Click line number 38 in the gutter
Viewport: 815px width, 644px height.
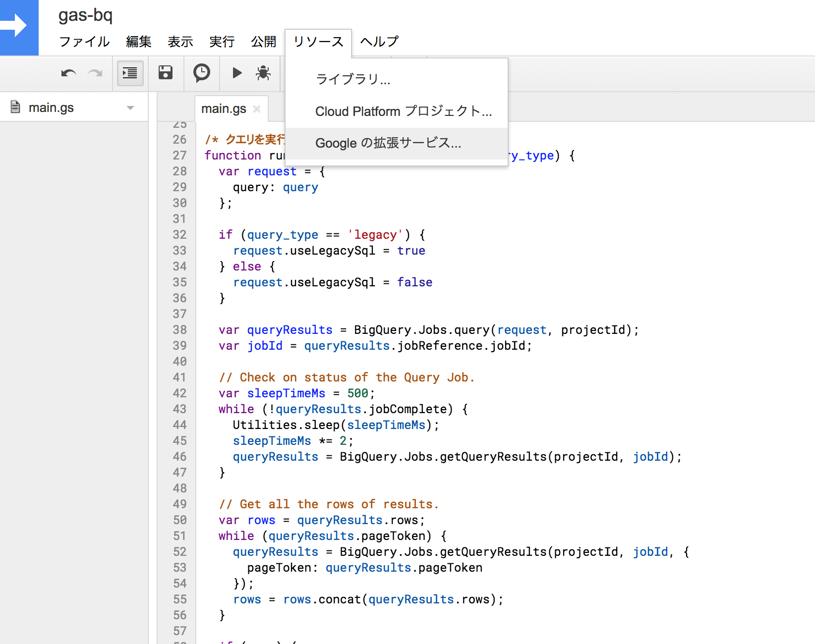(179, 330)
